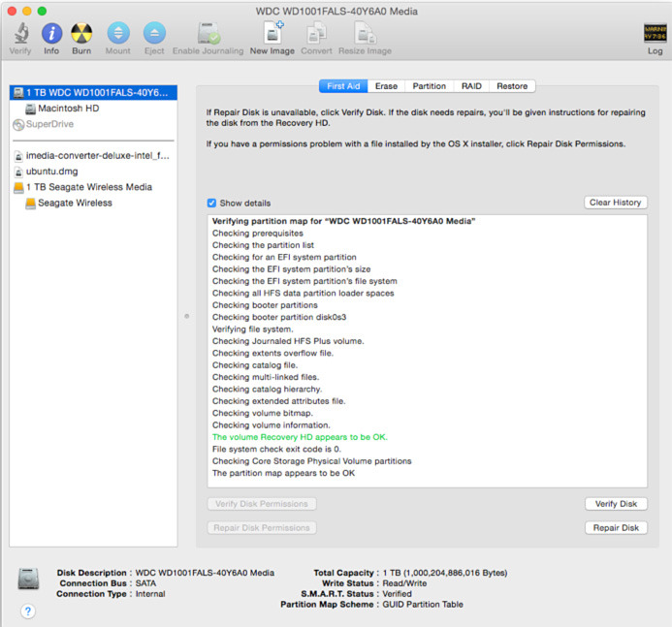Image resolution: width=672 pixels, height=627 pixels.
Task: Click the S.M.A.R.T. Status 'Verified' value
Action: pos(397,594)
